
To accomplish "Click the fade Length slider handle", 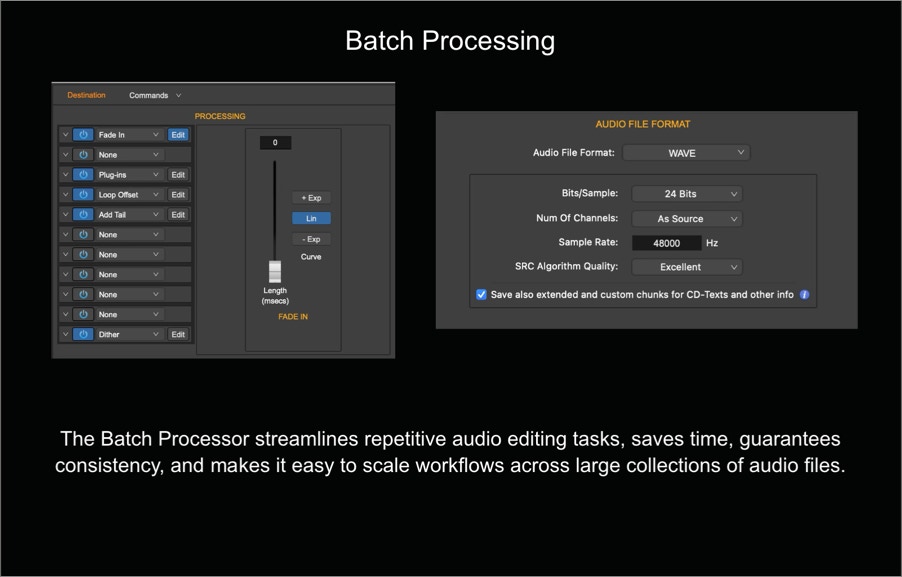I will 275,271.
